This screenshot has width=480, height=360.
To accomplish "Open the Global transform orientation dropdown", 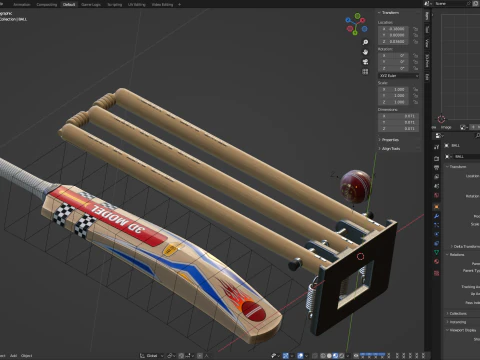I will tap(152, 356).
